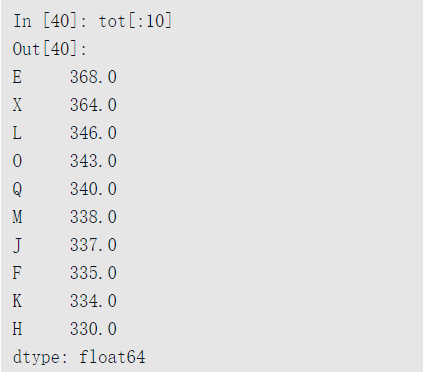This screenshot has height=372, width=423.
Task: Select the index label E
Action: (x=17, y=77)
